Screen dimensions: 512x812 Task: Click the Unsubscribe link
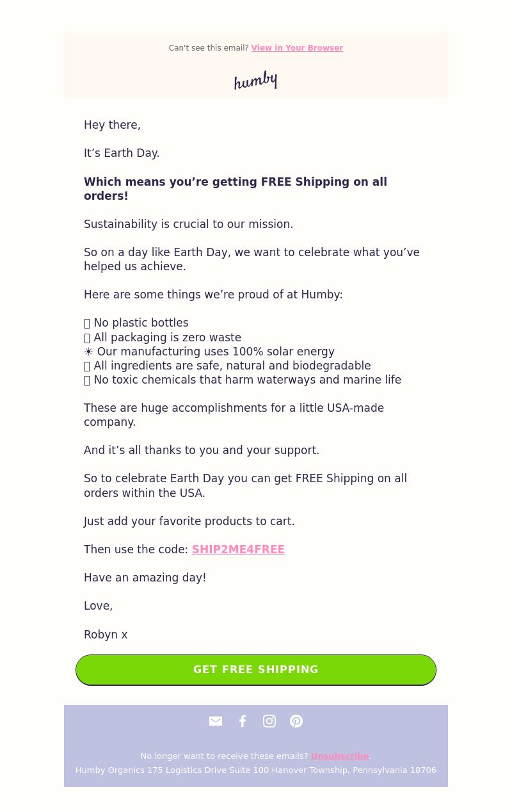[339, 756]
